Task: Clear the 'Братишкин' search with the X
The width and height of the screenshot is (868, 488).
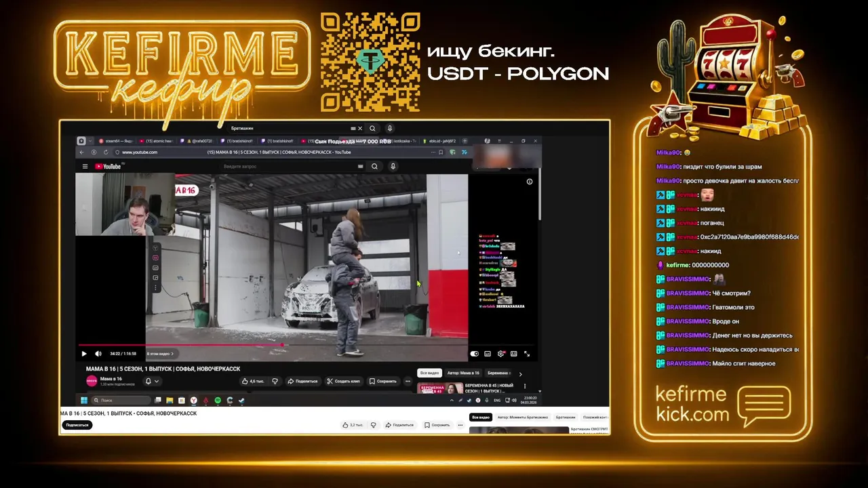Action: (x=360, y=128)
